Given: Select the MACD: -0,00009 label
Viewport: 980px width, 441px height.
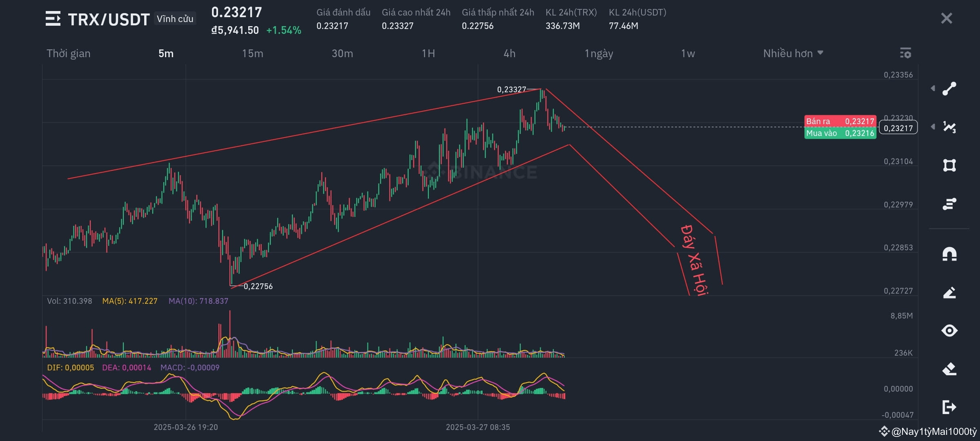Looking at the screenshot, I should tap(190, 367).
